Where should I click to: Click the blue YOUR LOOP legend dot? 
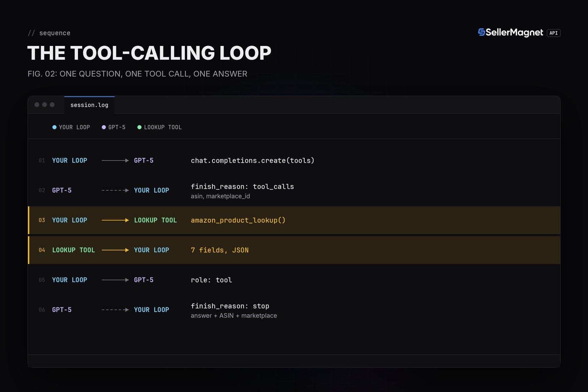(54, 127)
